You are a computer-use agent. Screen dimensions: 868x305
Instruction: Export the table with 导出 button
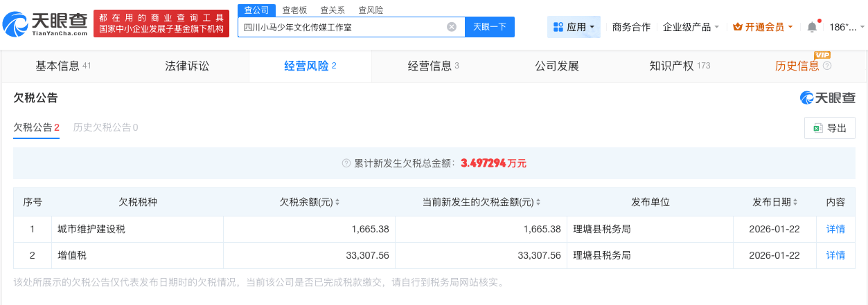point(830,128)
